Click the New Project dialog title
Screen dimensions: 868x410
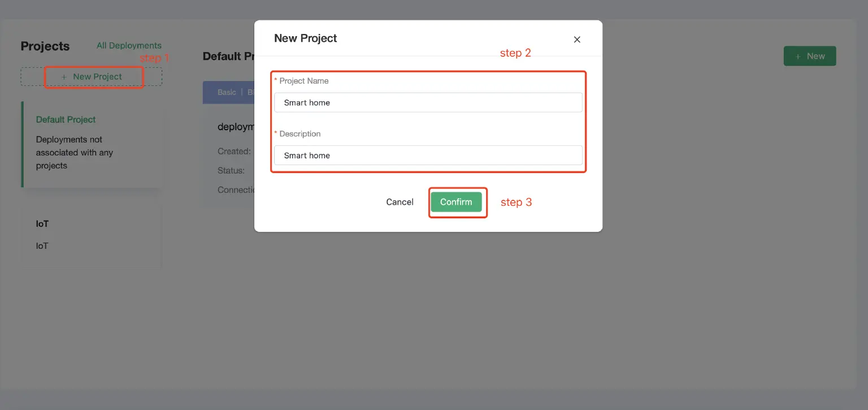click(x=305, y=38)
